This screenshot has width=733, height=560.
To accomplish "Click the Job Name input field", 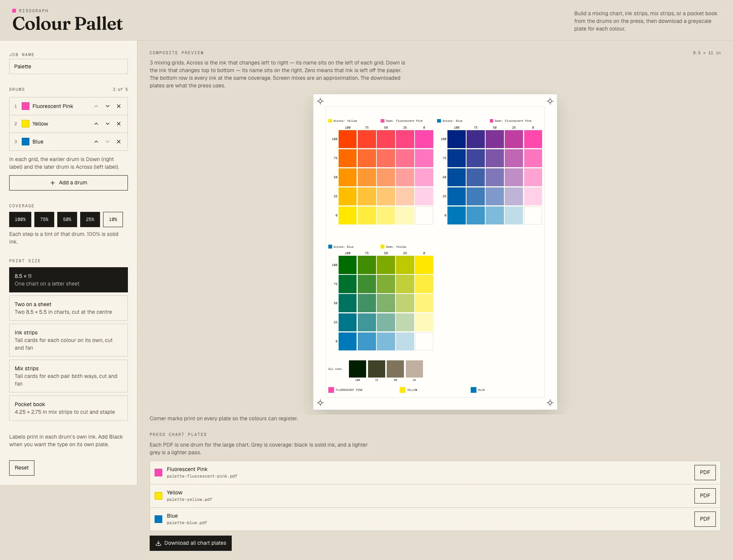I will coord(68,66).
